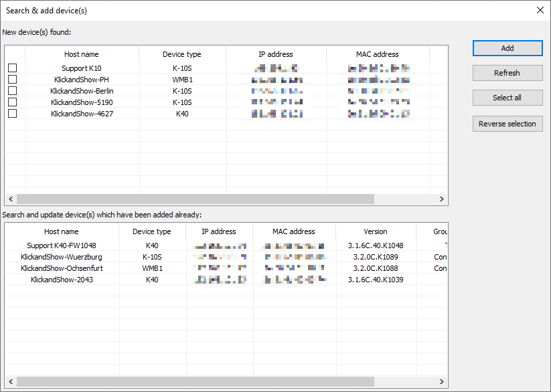Image resolution: width=551 pixels, height=392 pixels.
Task: Click the Reverse selection button
Action: 507,124
